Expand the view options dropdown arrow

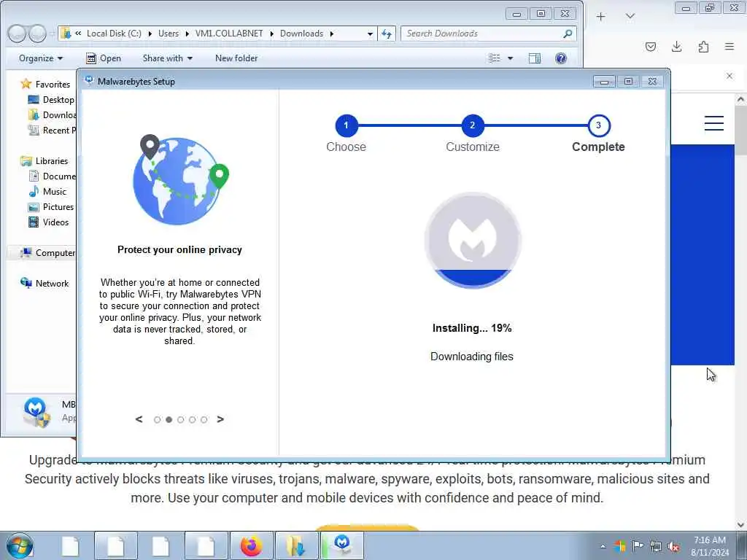pos(510,58)
